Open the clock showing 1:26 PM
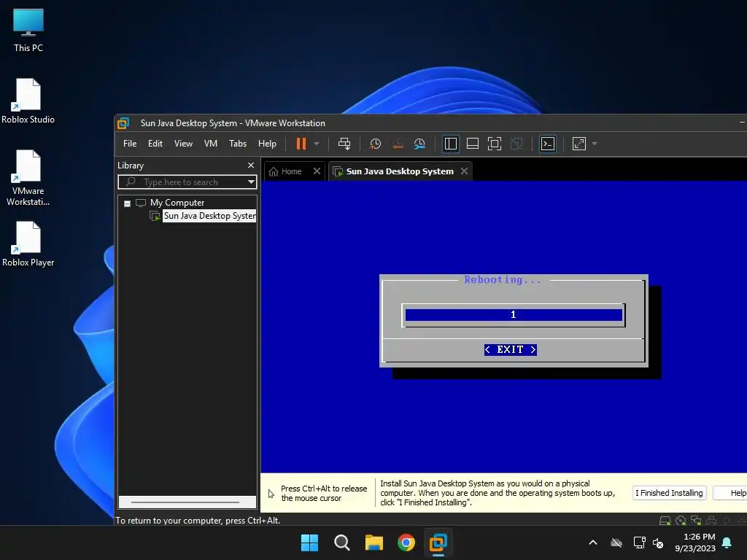The width and height of the screenshot is (747, 560). (695, 542)
